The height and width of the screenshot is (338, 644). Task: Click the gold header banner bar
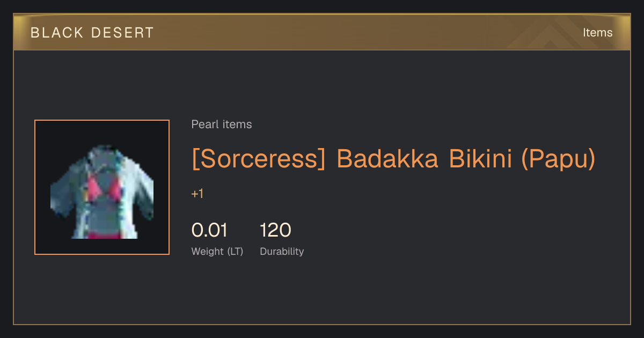pyautogui.click(x=322, y=32)
